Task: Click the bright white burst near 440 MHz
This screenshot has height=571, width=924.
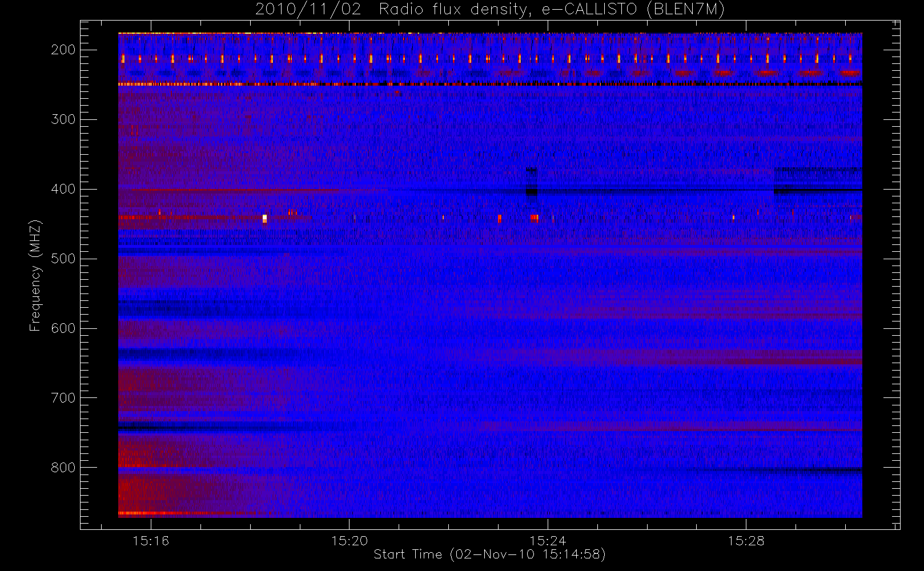Action: coord(264,218)
